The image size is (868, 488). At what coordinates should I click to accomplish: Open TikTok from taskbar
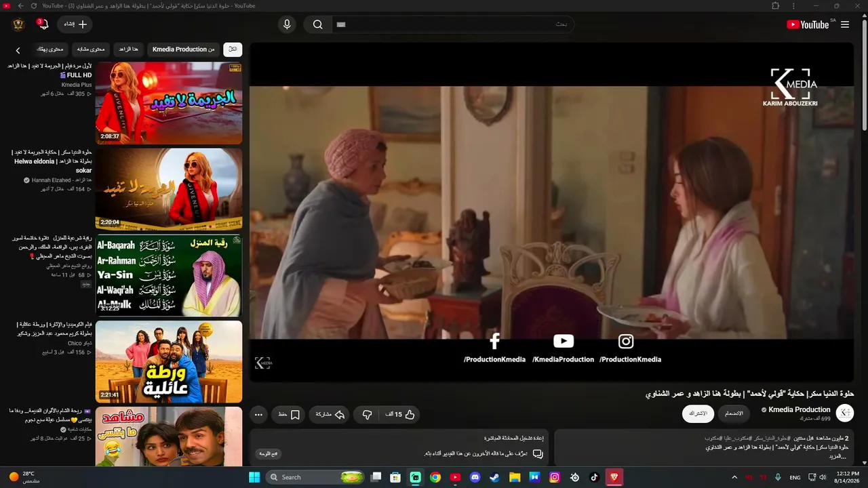pyautogui.click(x=594, y=477)
